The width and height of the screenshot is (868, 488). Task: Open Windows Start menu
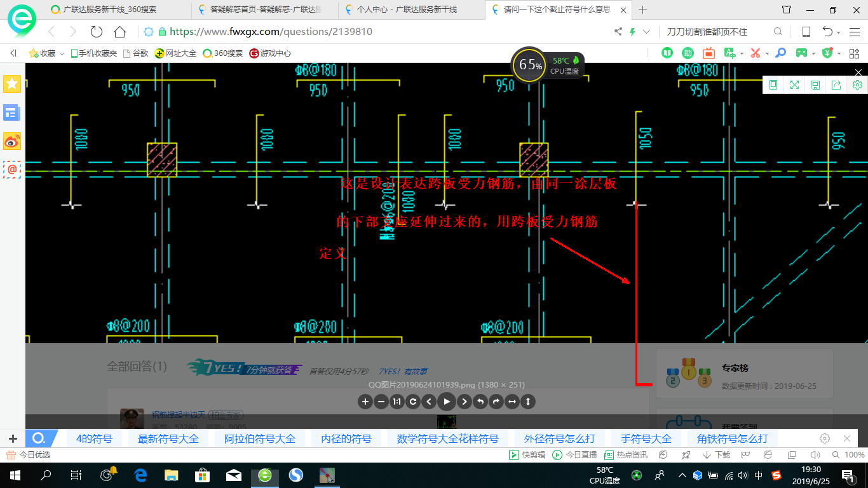[x=15, y=475]
